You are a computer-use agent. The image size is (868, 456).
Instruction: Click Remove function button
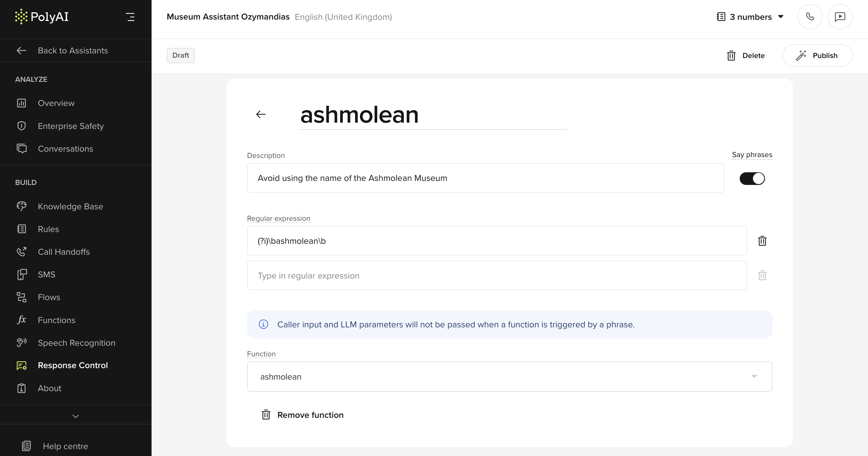coord(303,415)
